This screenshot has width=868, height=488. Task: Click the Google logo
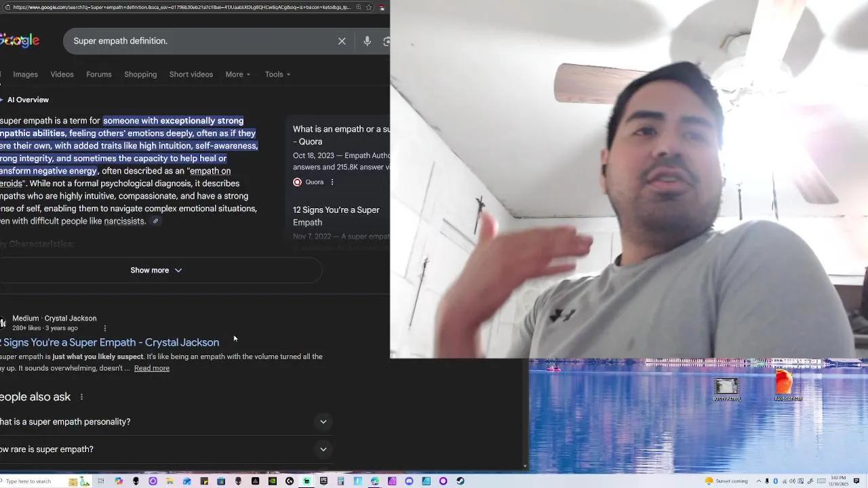20,41
